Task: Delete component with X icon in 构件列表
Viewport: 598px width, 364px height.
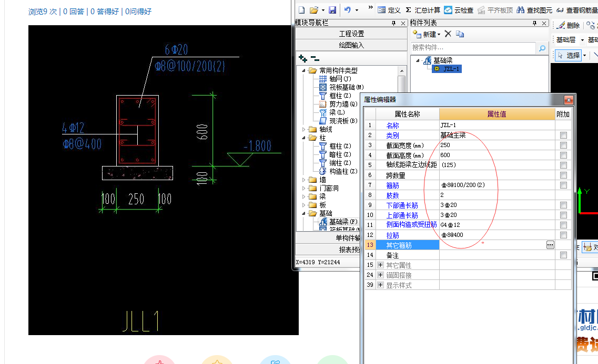Action: pyautogui.click(x=448, y=34)
